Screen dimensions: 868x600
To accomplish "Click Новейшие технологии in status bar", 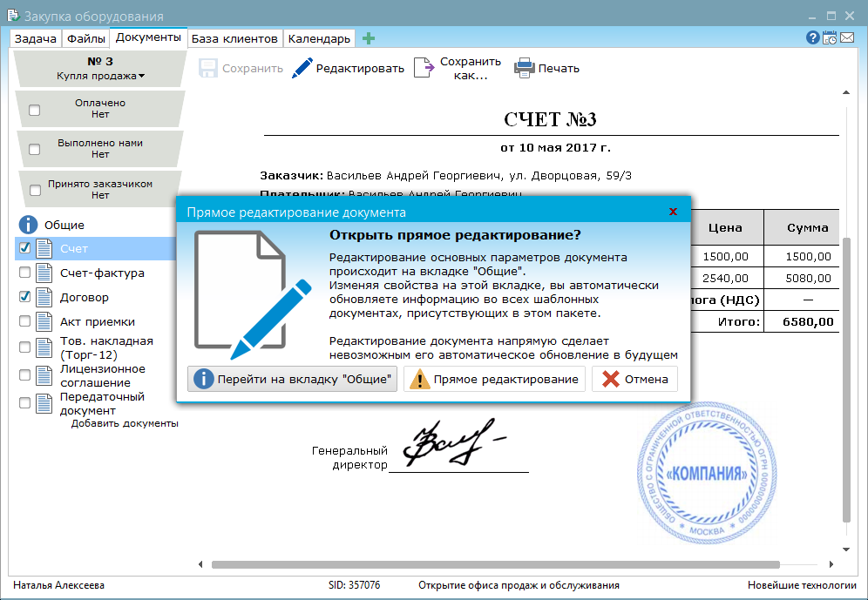I will pyautogui.click(x=802, y=585).
